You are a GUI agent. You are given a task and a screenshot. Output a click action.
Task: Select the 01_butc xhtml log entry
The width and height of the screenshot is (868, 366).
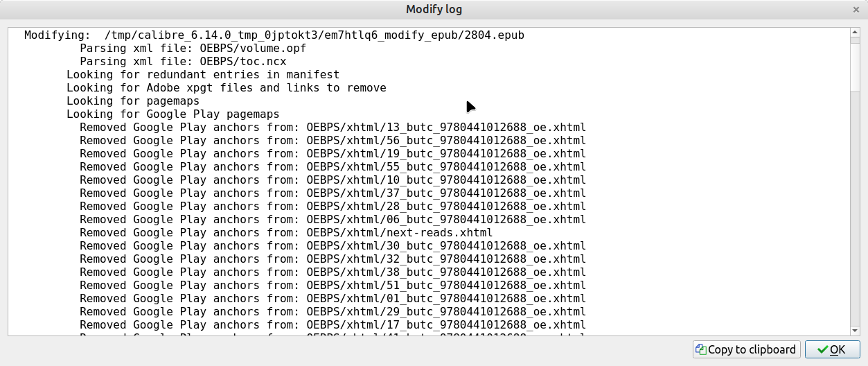(x=333, y=299)
